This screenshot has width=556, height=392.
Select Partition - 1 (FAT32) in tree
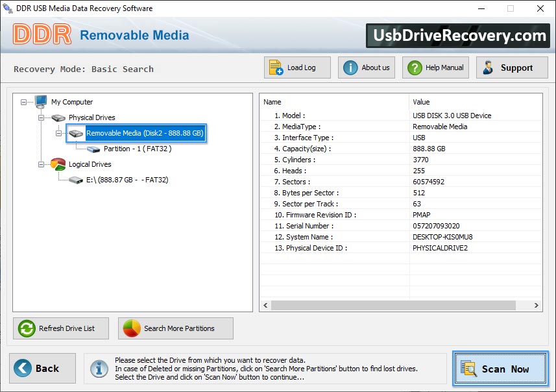coord(138,149)
